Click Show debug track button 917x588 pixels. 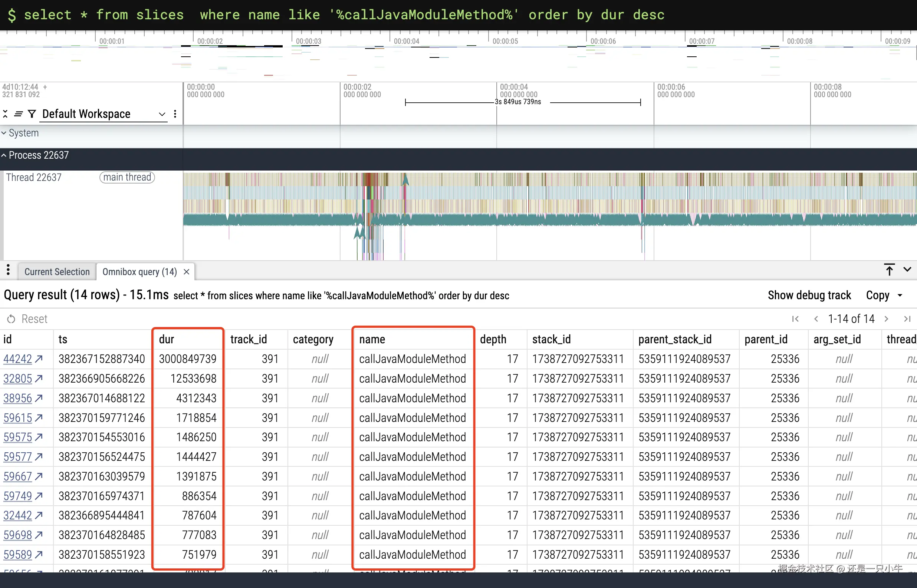pyautogui.click(x=809, y=295)
